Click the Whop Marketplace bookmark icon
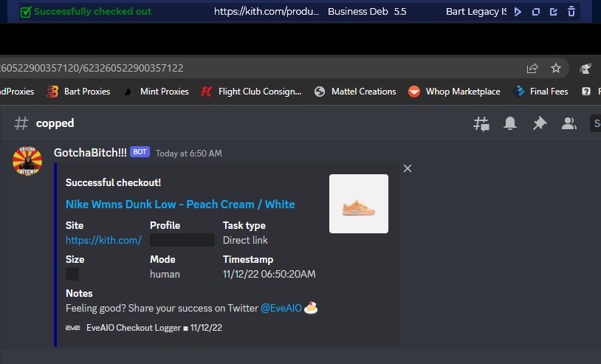This screenshot has width=601, height=364. point(414,92)
